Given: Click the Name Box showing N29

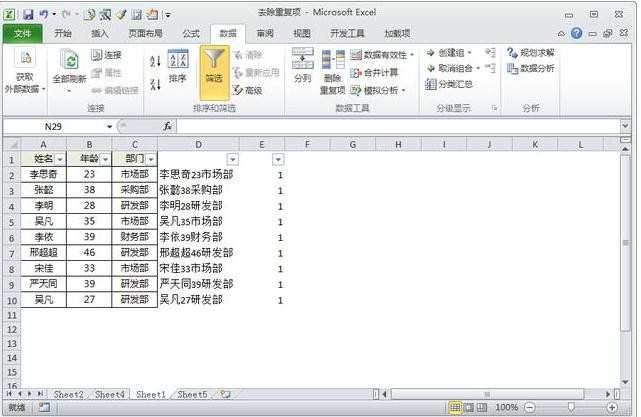Looking at the screenshot, I should point(54,127).
